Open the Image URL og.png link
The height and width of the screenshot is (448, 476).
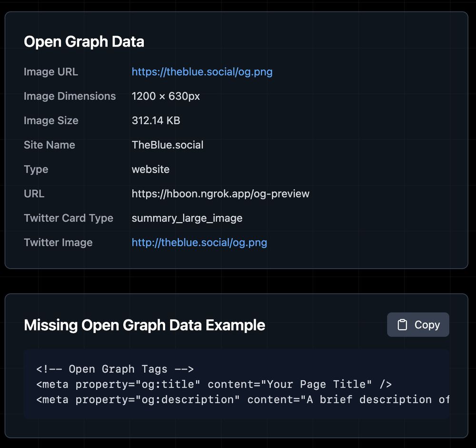202,72
